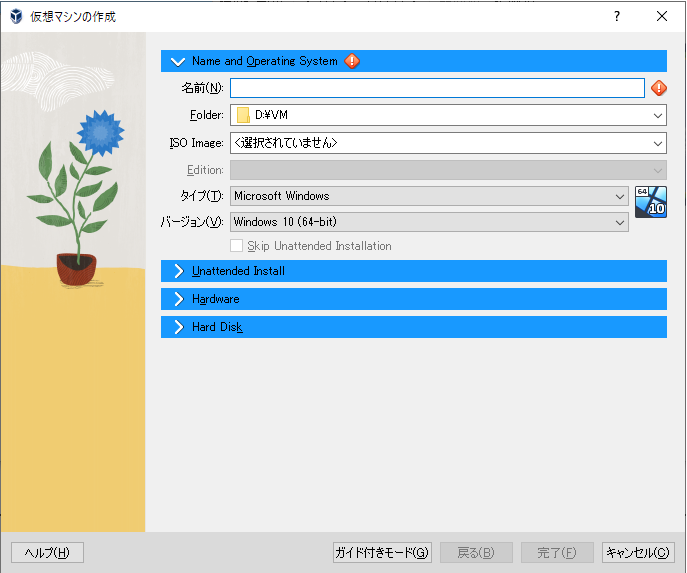Click the question mark help icon in title bar
This screenshot has height=573, width=687.
(617, 16)
